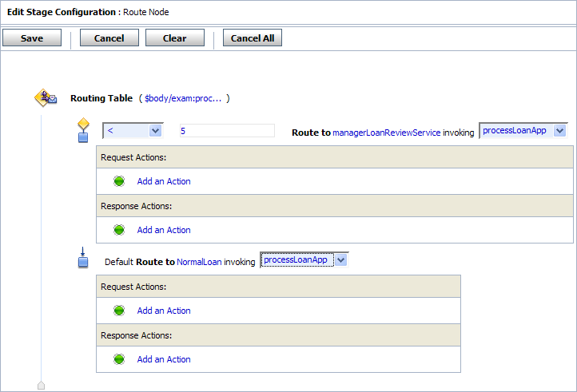This screenshot has width=577, height=392.
Task: Click the Cancel button
Action: (109, 38)
